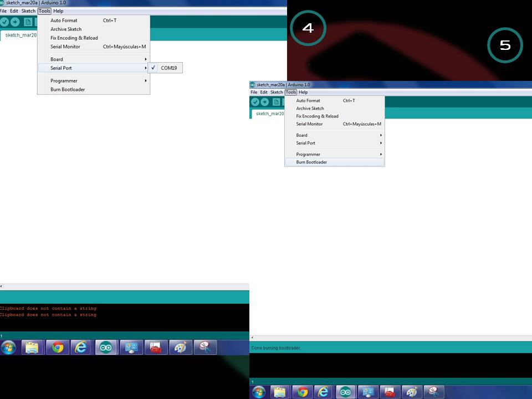Launch Internet Explorer from right taskbar
Viewport: 532px width, 399px height.
(x=323, y=392)
